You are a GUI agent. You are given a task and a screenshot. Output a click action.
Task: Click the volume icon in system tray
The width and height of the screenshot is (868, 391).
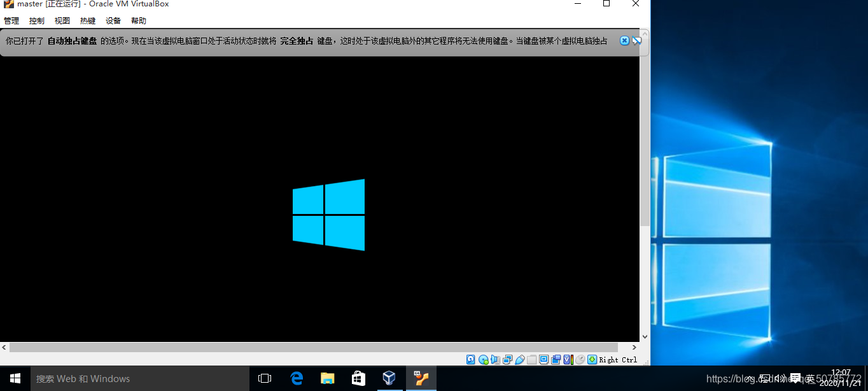coord(780,378)
